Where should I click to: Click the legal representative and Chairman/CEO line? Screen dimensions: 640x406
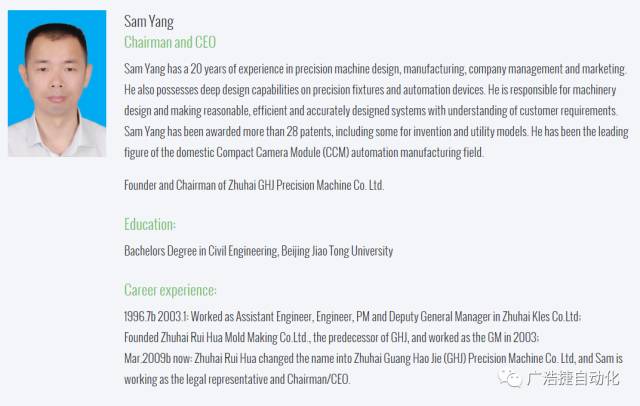pos(237,379)
